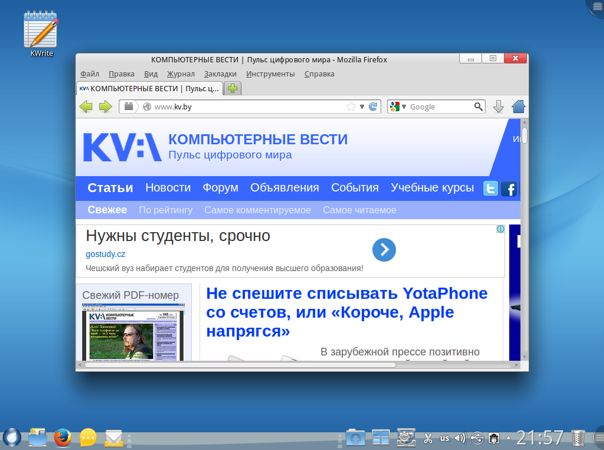Open the Учебные курсы site section
The image size is (604, 450).
coord(432,188)
